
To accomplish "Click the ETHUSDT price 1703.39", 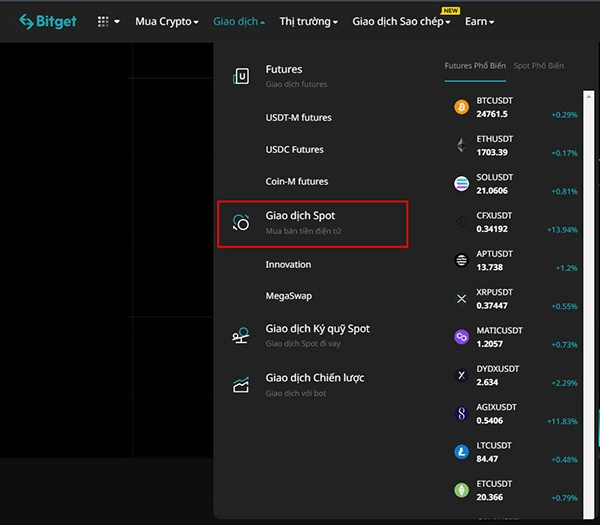I will 492,152.
